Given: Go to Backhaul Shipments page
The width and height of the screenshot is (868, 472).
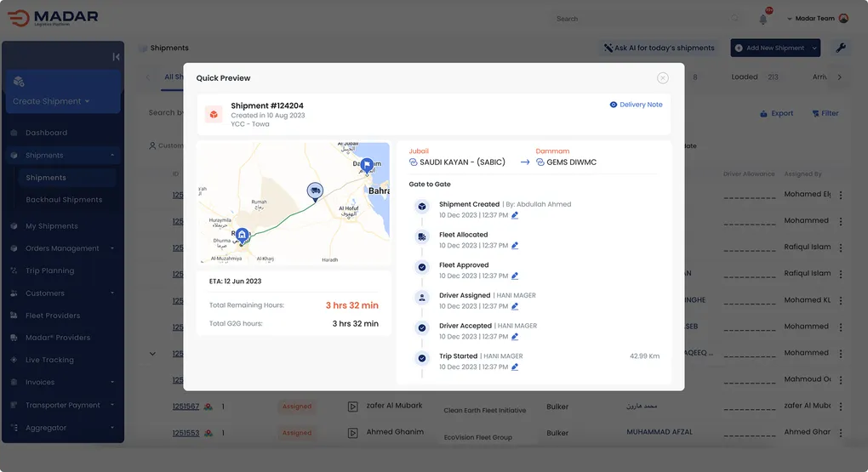Looking at the screenshot, I should tap(64, 200).
